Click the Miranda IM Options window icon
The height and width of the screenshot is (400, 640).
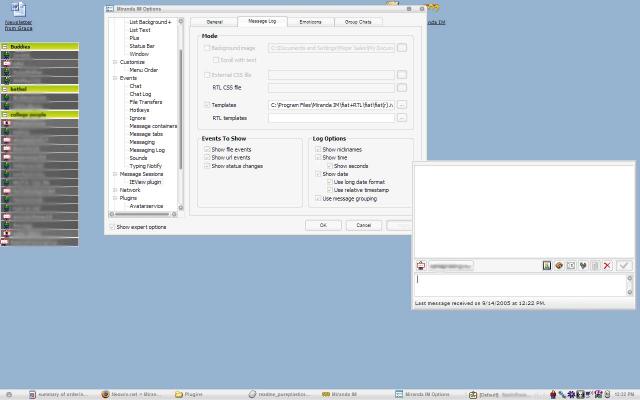[x=109, y=9]
